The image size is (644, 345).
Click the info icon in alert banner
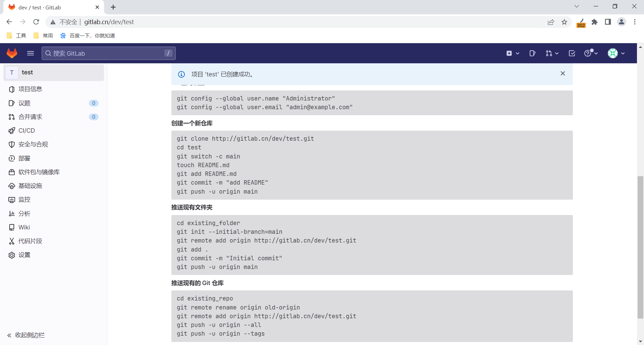coord(181,74)
